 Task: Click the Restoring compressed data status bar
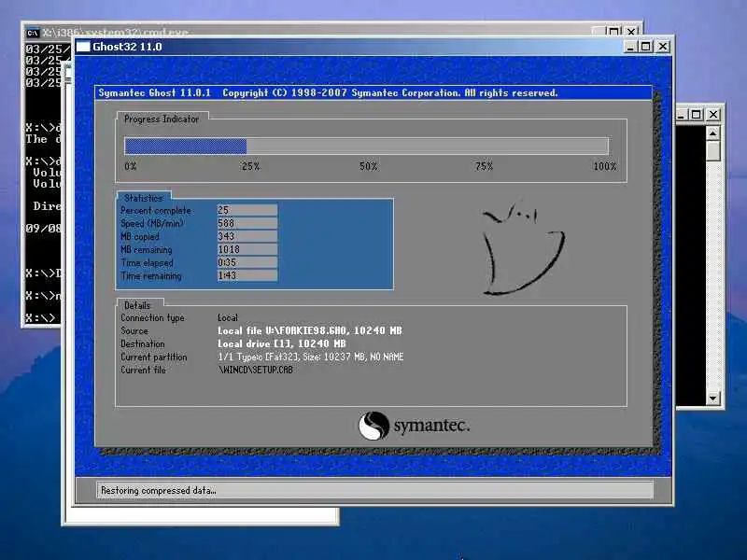[374, 490]
